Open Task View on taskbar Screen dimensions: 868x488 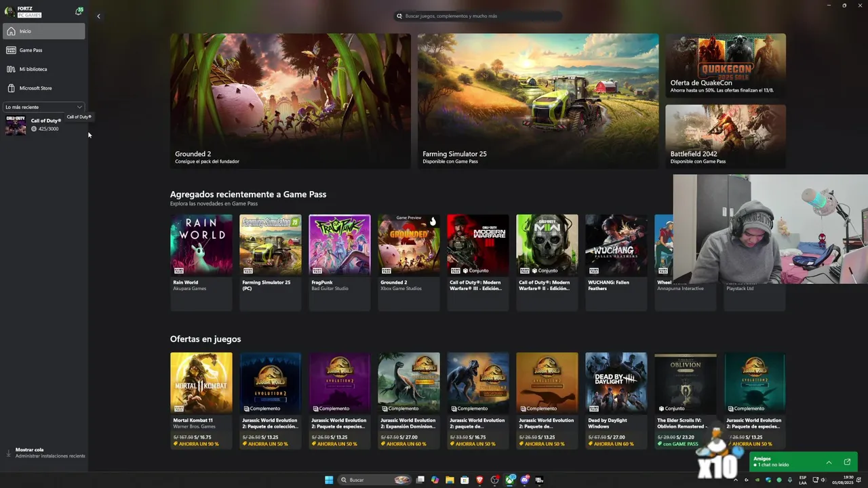pos(420,480)
